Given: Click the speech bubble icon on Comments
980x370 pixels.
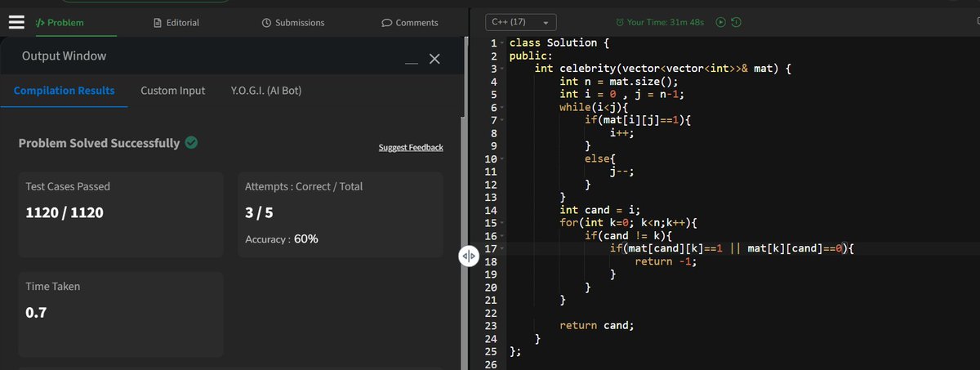Looking at the screenshot, I should [x=387, y=23].
